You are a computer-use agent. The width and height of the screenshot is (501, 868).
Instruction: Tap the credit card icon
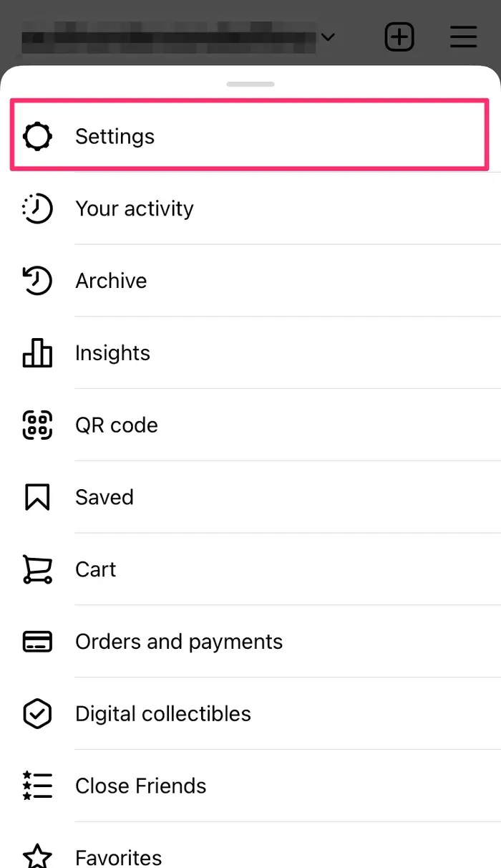[37, 642]
